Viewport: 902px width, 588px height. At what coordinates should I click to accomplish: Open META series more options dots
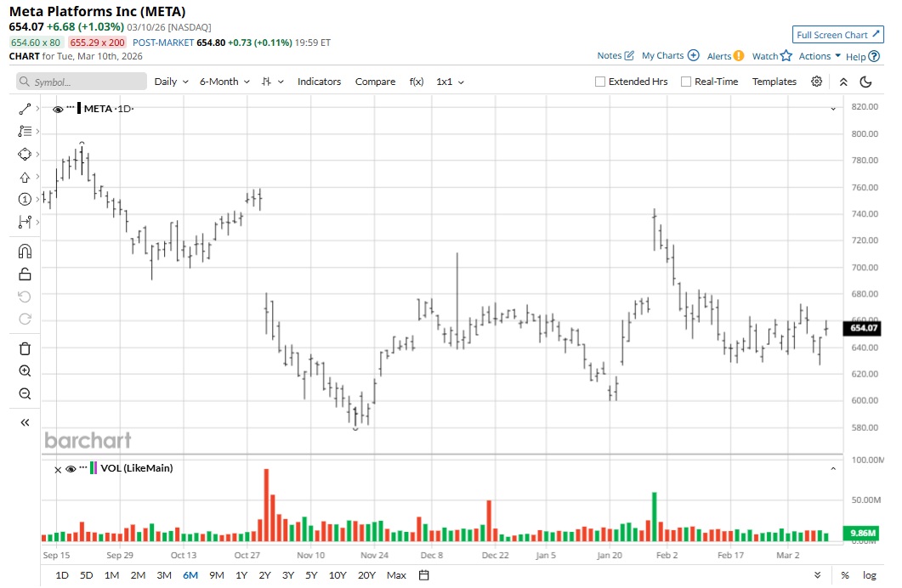71,107
